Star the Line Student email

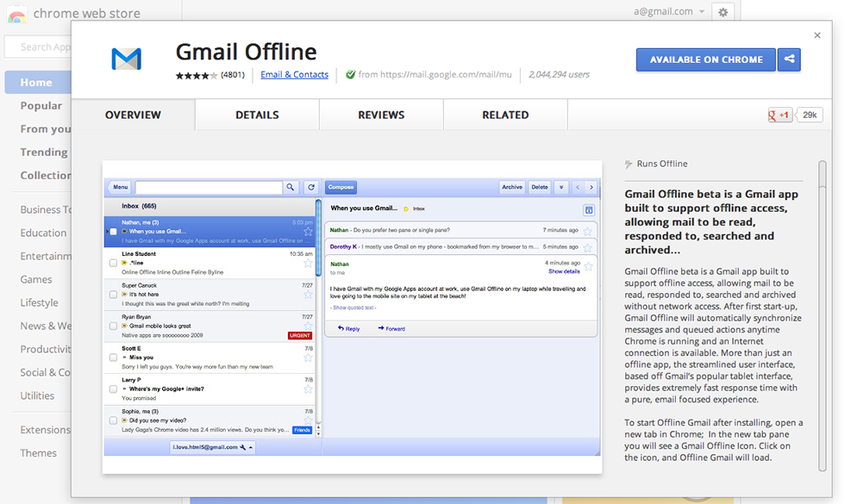point(308,264)
